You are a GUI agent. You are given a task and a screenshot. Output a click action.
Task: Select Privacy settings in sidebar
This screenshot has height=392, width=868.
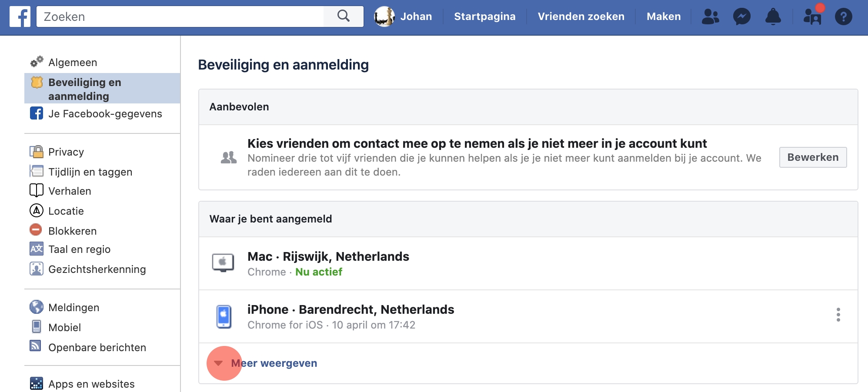[x=66, y=152]
